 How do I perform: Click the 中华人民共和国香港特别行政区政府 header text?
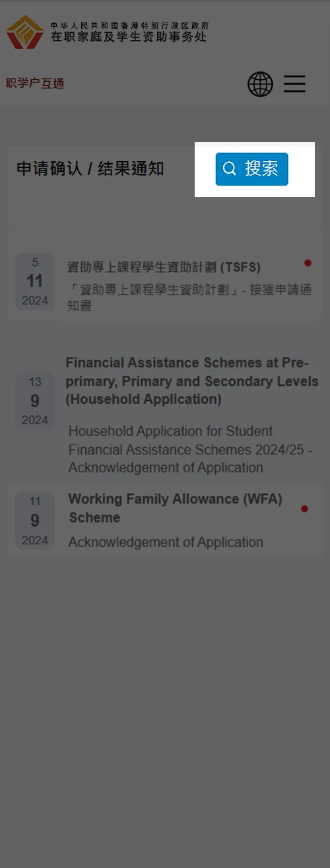point(129,25)
